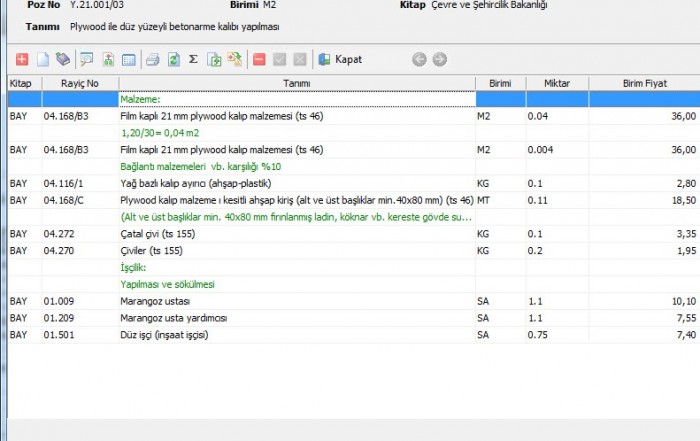Click the forward arrow navigation icon
700x441 pixels.
coord(439,59)
